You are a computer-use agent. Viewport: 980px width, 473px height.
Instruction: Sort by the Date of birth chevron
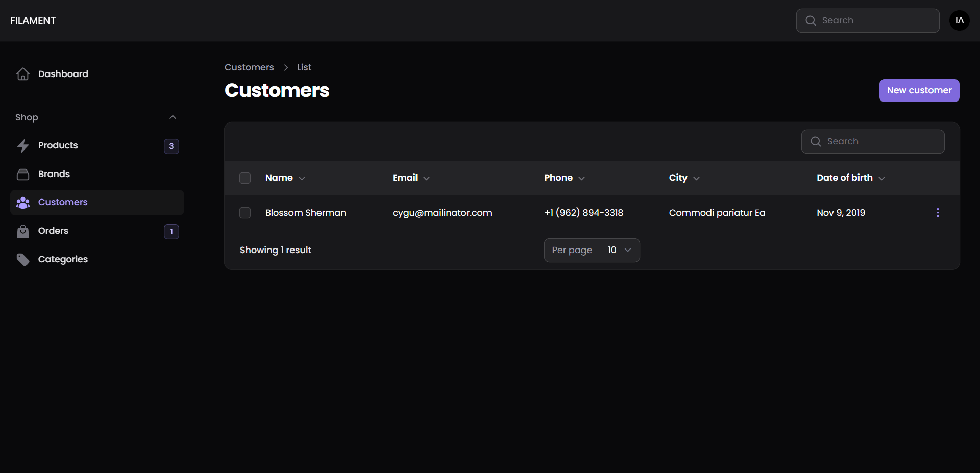pos(881,178)
